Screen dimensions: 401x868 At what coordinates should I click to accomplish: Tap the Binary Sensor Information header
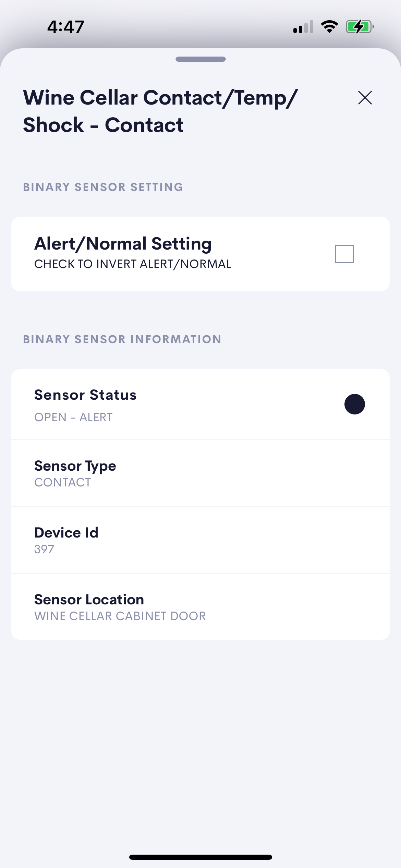(122, 339)
